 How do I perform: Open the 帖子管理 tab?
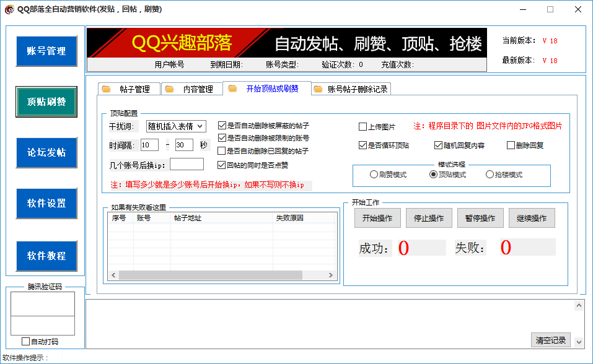point(129,89)
